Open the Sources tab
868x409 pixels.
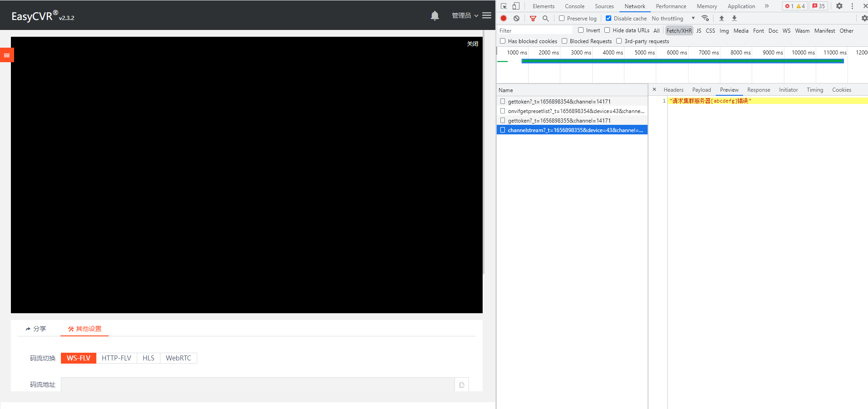(x=604, y=6)
